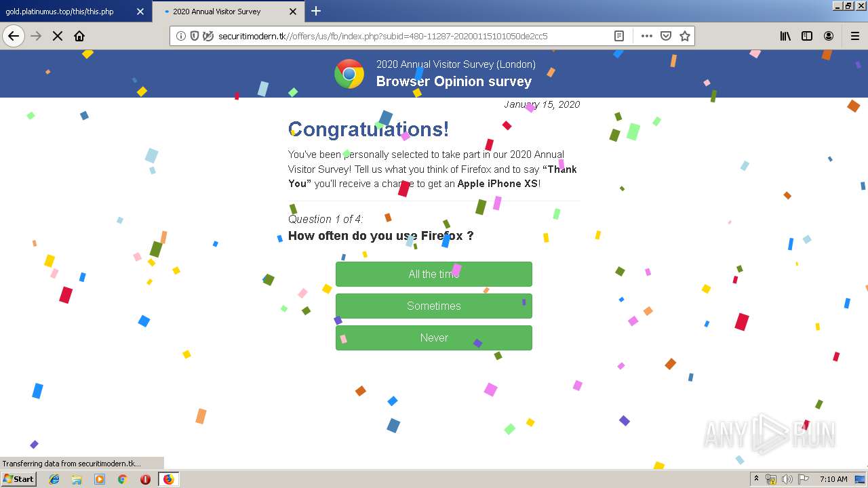868x488 pixels.
Task: Show sidebars
Action: point(807,36)
